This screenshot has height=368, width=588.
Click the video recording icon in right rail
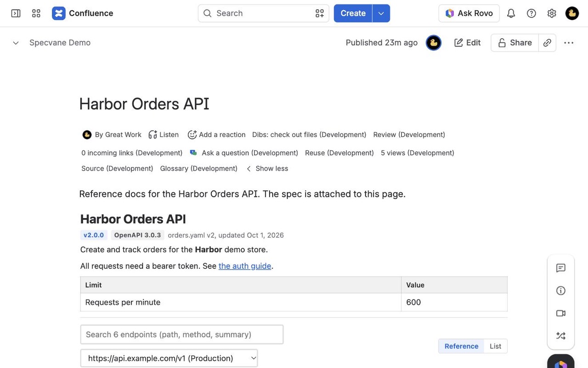560,313
